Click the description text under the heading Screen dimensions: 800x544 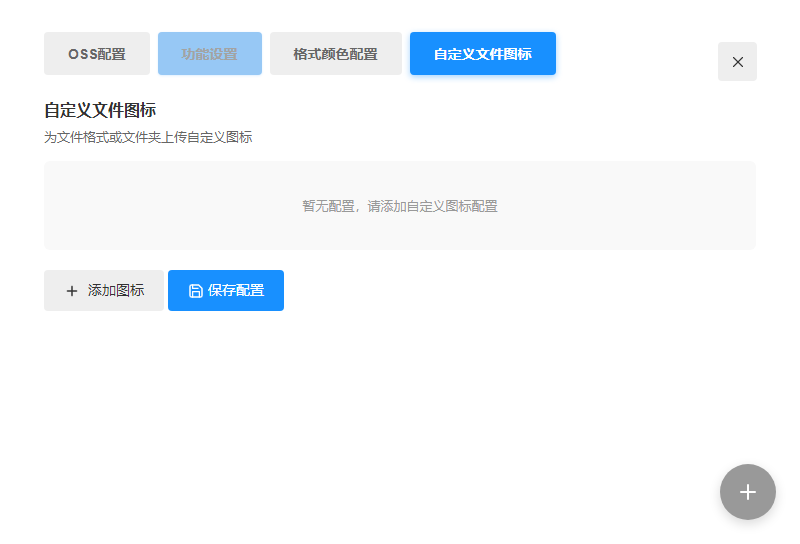coord(148,137)
